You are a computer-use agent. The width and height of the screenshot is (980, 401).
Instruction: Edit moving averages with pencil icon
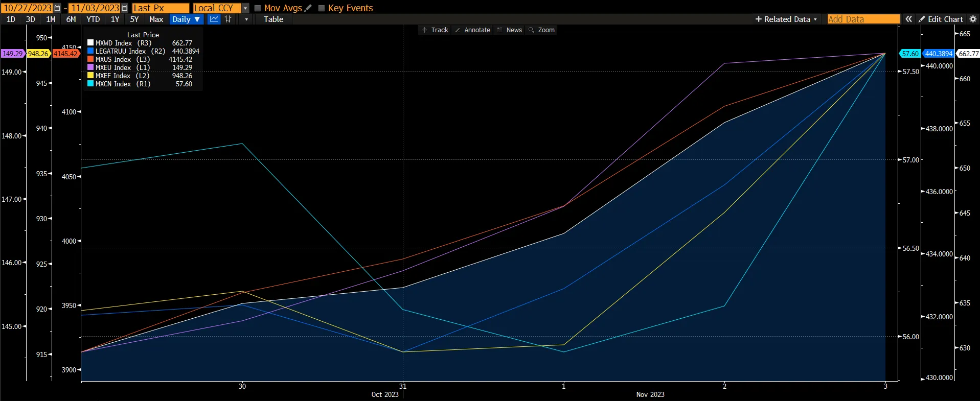click(x=308, y=8)
